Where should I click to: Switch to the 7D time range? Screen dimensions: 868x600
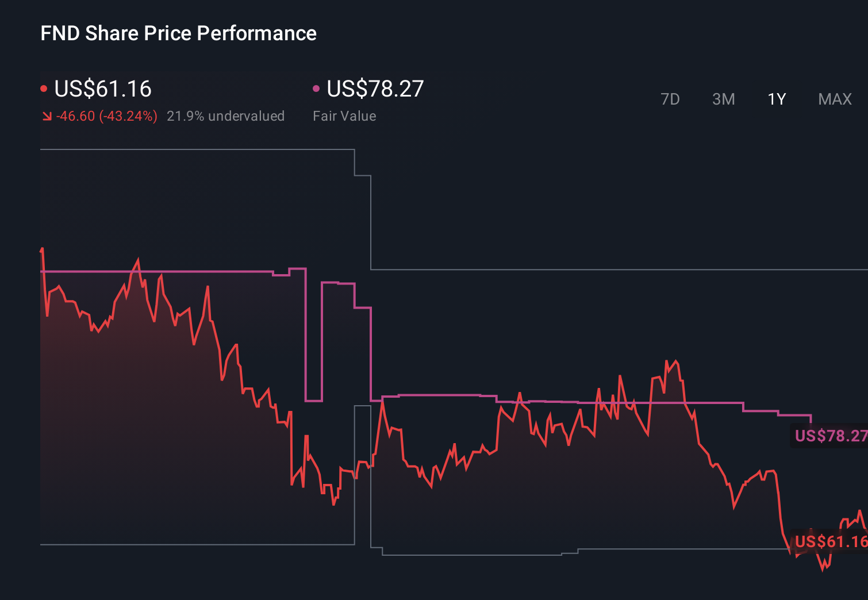click(670, 99)
